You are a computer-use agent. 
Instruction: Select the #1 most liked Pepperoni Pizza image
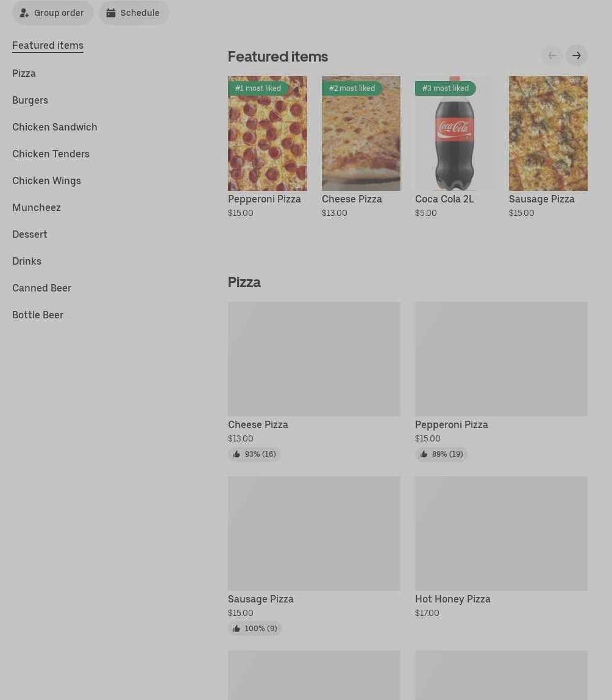(268, 134)
